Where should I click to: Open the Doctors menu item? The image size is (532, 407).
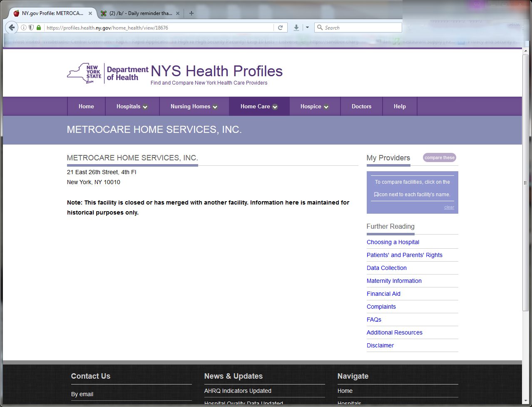click(361, 106)
